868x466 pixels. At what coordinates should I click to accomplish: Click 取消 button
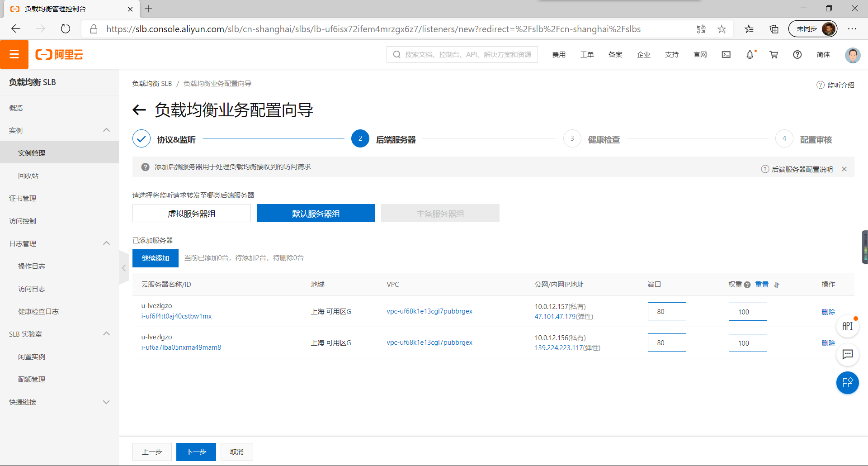[237, 452]
